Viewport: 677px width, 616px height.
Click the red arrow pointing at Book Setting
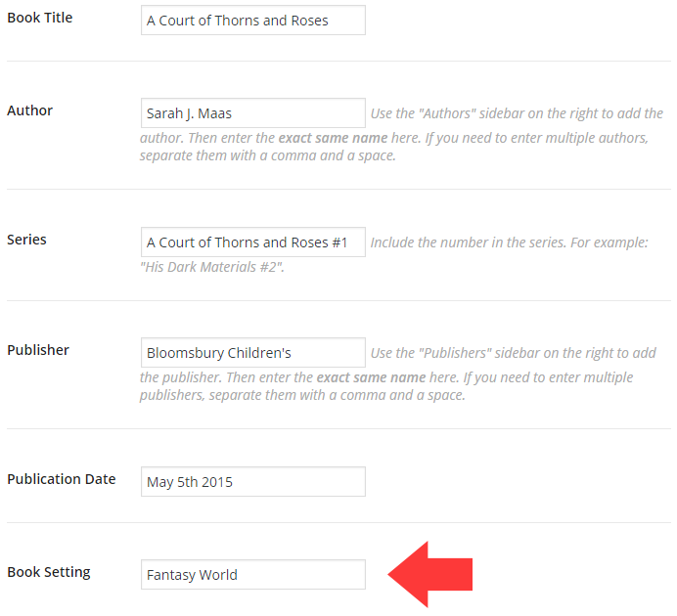click(431, 574)
